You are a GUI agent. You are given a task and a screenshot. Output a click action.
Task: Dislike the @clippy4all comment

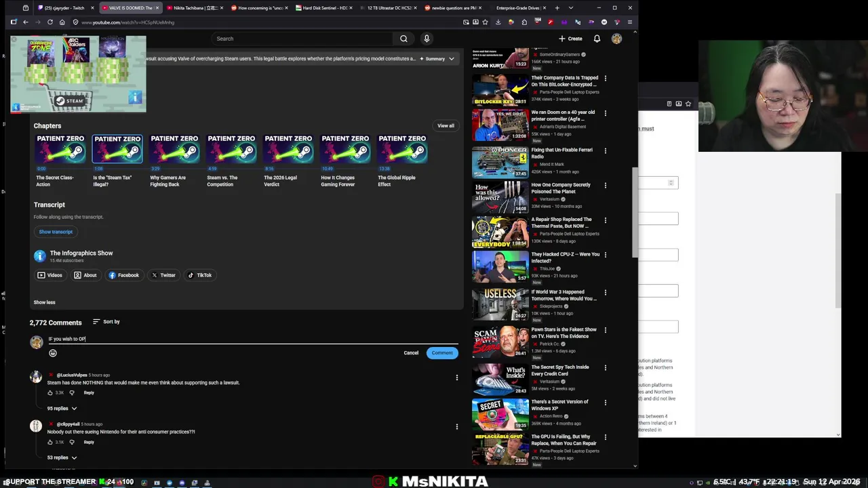(x=72, y=443)
